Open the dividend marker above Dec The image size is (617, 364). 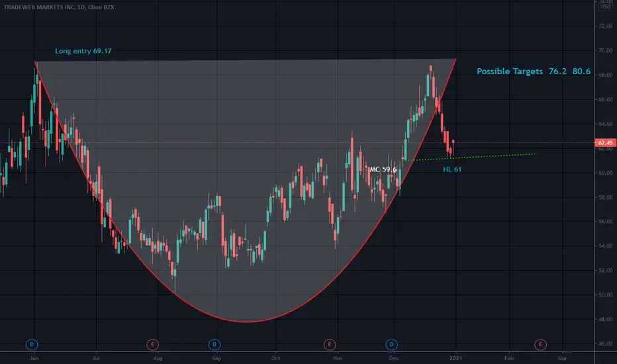tap(391, 345)
